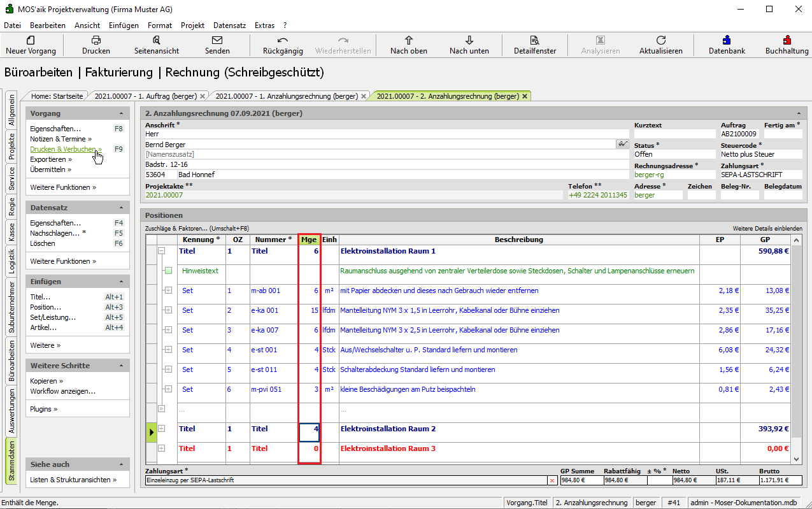Collapse the Elektroinstallation Raum 1 title row

[x=161, y=251]
